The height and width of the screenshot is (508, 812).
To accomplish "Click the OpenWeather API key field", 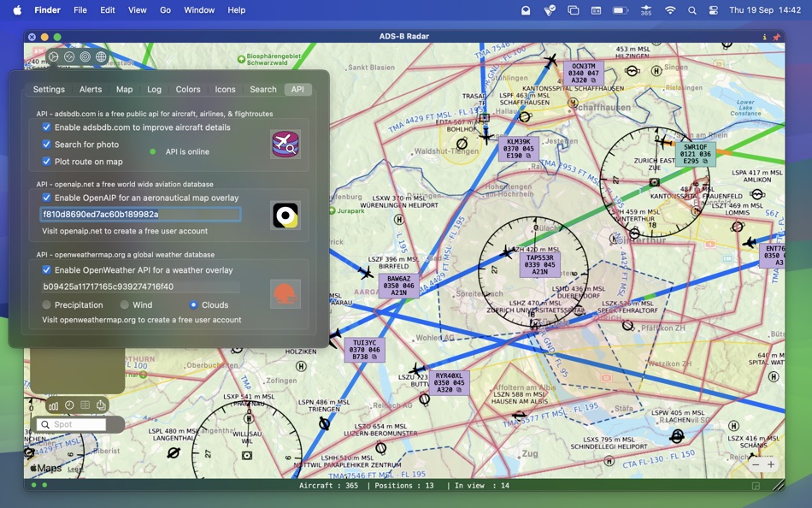I will pyautogui.click(x=140, y=286).
